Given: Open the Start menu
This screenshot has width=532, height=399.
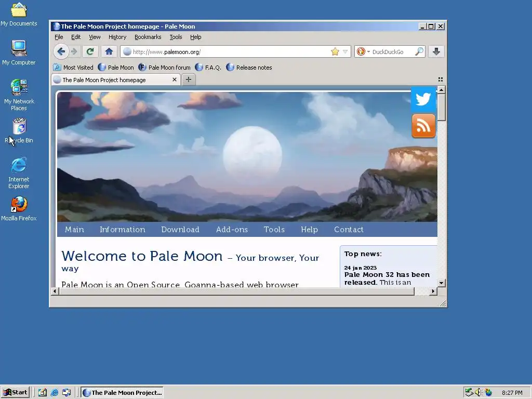Looking at the screenshot, I should tap(15, 393).
